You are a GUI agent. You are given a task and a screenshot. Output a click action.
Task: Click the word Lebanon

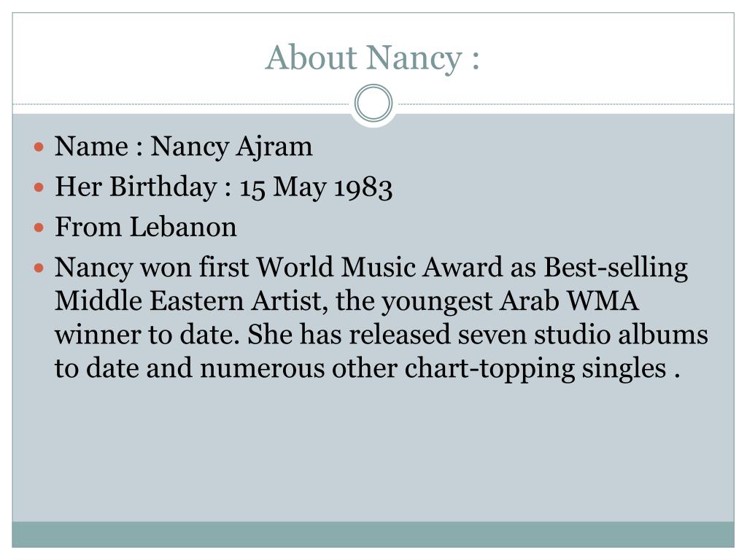[x=183, y=227]
